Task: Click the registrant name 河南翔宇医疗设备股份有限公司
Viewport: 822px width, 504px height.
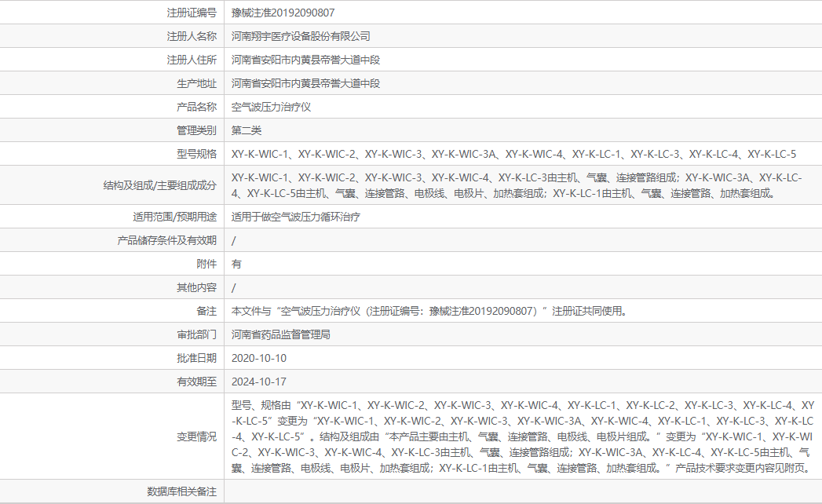Action: [301, 36]
